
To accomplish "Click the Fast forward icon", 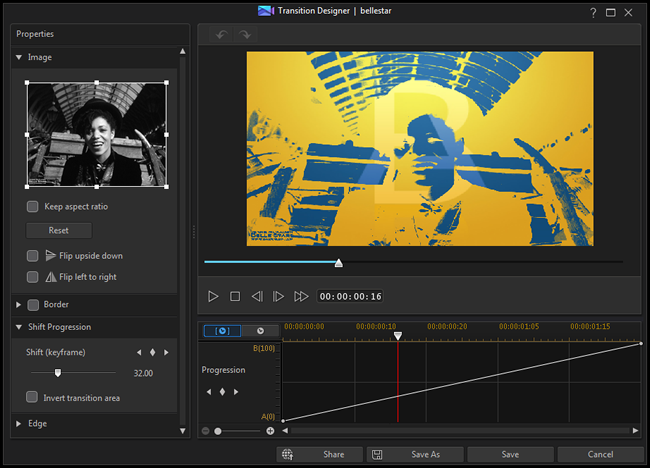I will (x=301, y=296).
